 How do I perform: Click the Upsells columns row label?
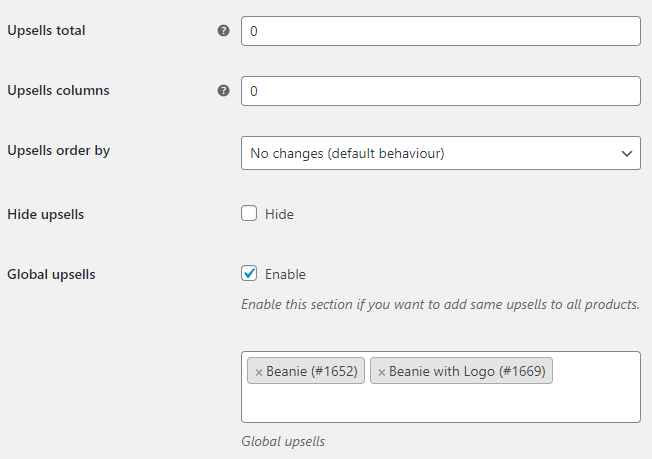(x=58, y=90)
